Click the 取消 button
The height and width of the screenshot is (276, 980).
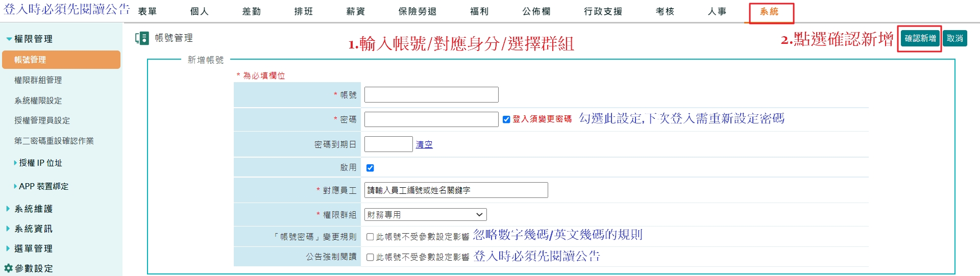pyautogui.click(x=955, y=38)
